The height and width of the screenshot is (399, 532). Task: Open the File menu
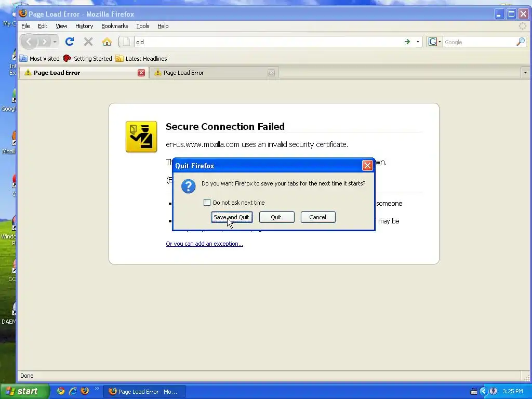tap(25, 26)
